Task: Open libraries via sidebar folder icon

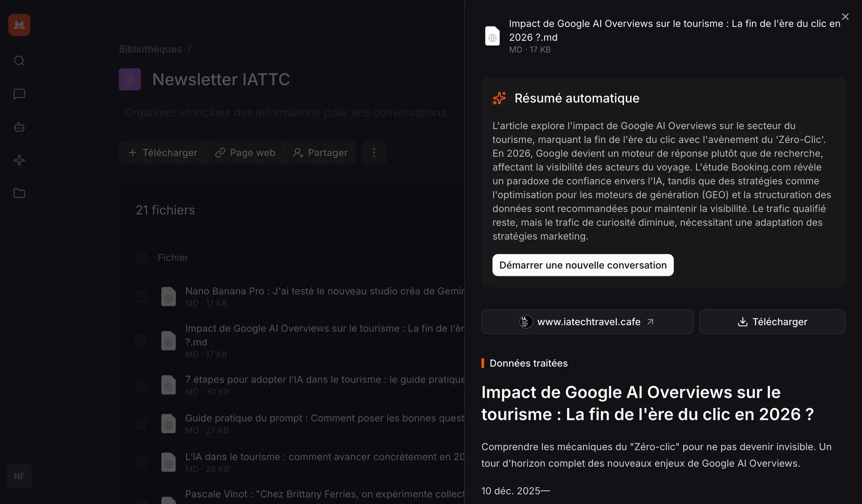Action: (19, 193)
